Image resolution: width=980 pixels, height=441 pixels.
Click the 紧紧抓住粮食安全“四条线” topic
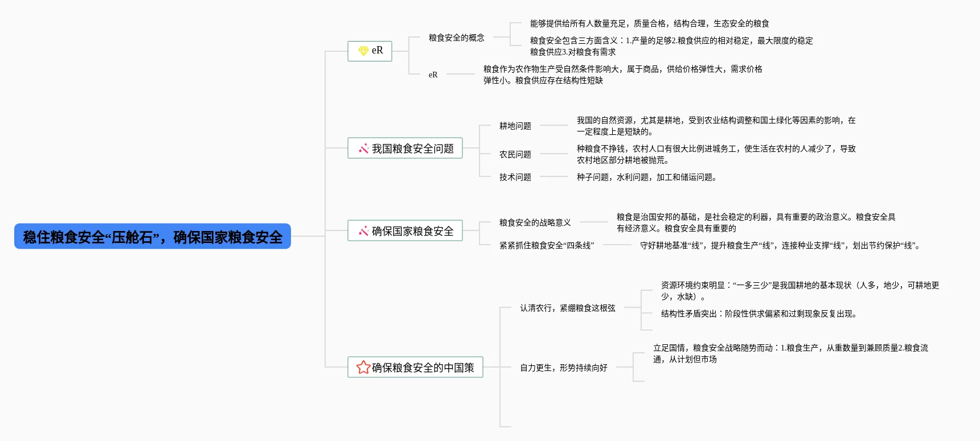point(546,245)
